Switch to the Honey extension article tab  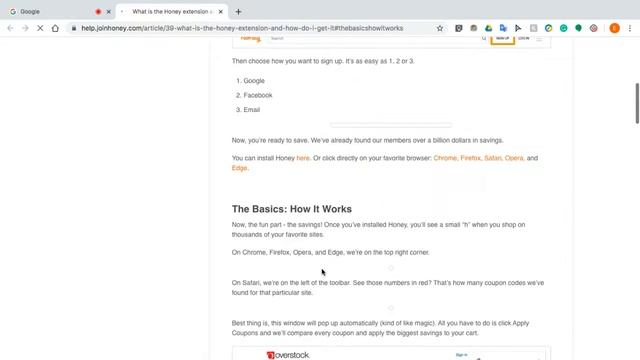click(x=171, y=12)
